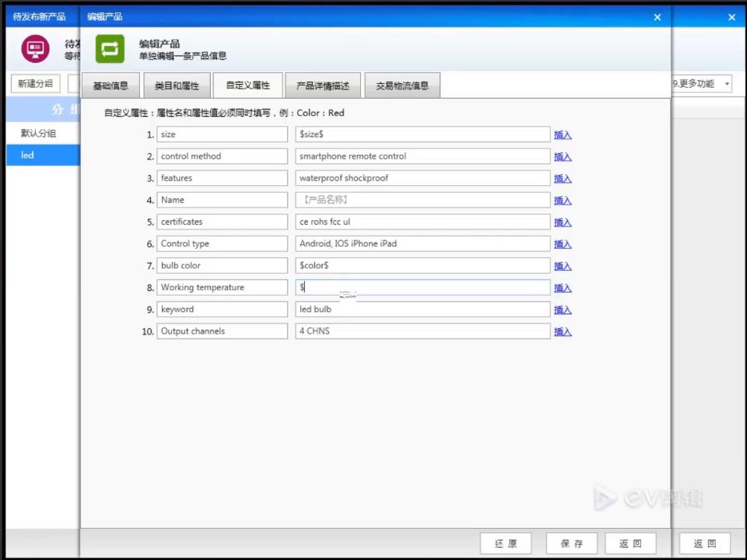Click 插入 link for the bulb color row
The height and width of the screenshot is (560, 747).
pos(563,266)
